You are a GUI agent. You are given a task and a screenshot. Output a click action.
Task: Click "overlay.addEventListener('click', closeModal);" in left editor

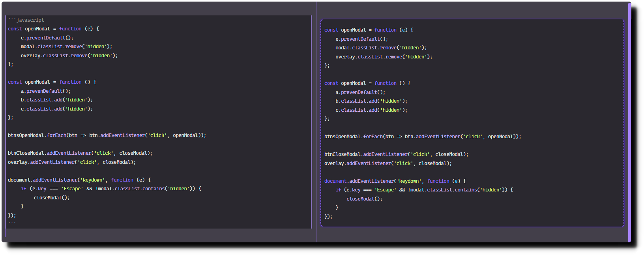pos(72,162)
